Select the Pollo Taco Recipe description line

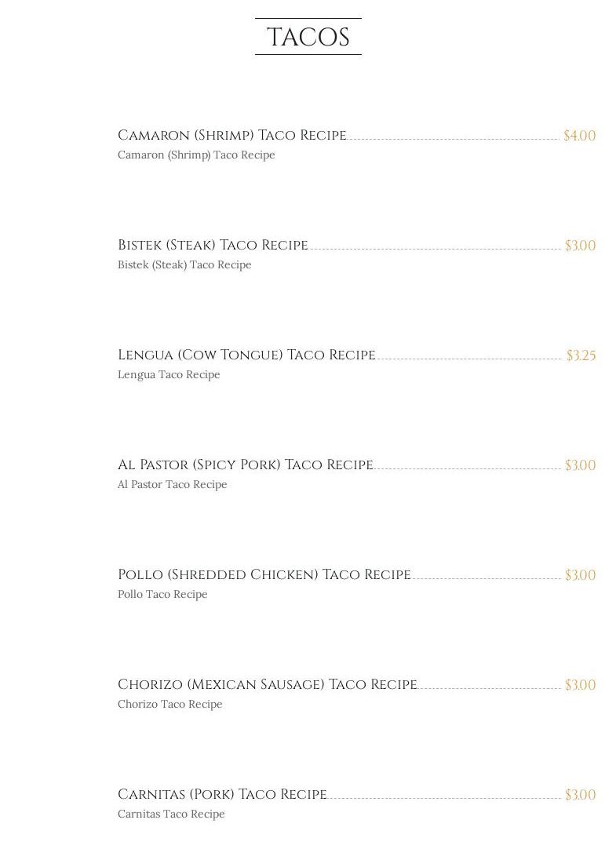[x=162, y=595]
